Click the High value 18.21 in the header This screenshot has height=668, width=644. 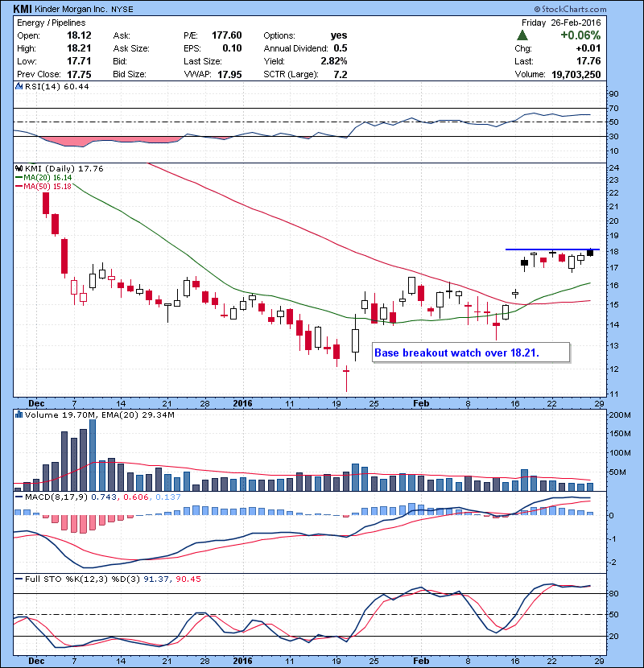pos(79,48)
